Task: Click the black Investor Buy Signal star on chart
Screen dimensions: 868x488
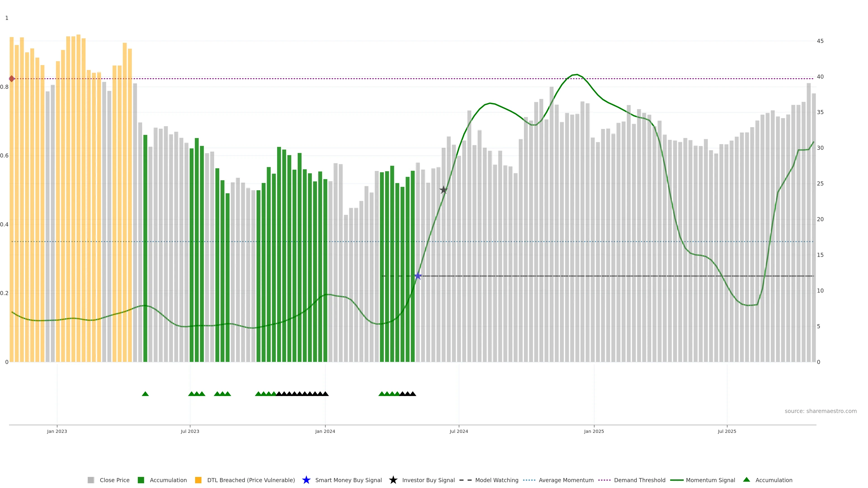Action: [443, 190]
